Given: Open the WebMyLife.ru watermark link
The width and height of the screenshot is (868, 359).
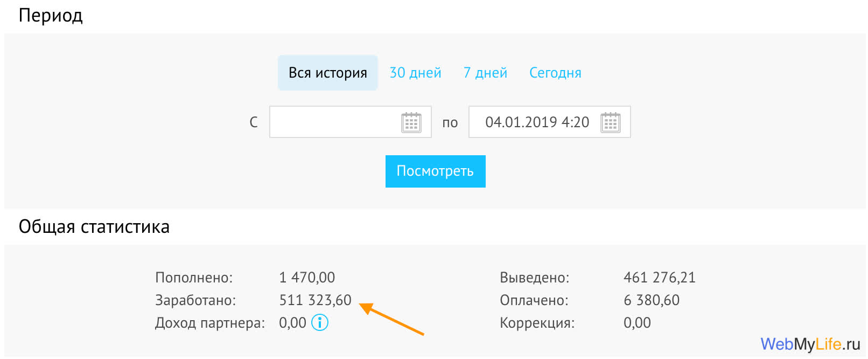Looking at the screenshot, I should pyautogui.click(x=810, y=344).
